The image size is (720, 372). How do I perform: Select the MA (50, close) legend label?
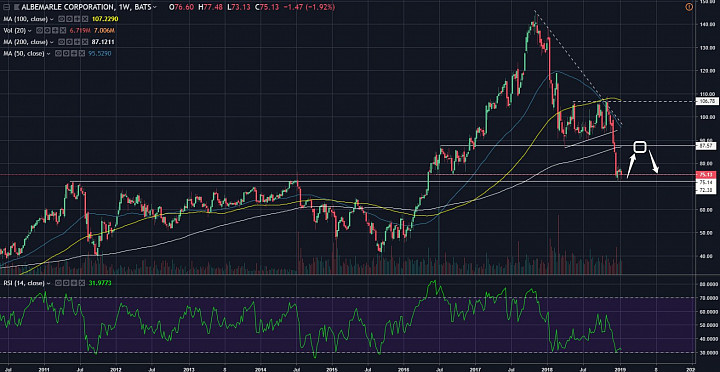(23, 54)
